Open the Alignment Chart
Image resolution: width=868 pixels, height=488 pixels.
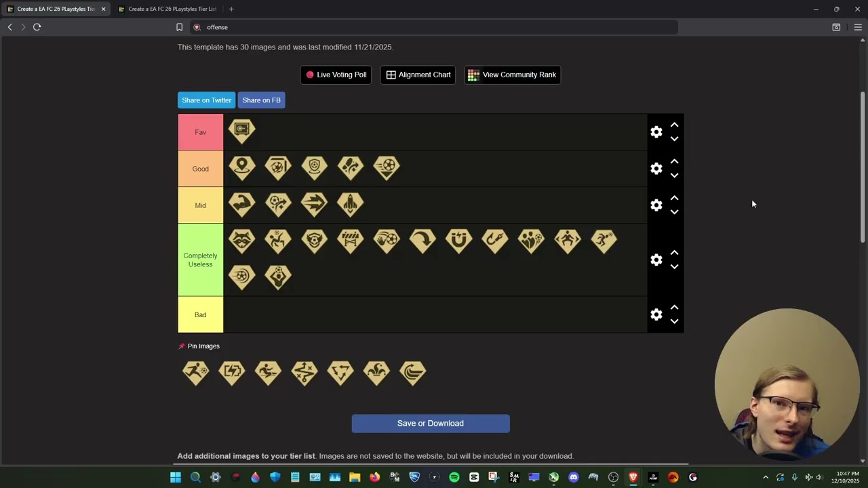[x=418, y=75]
